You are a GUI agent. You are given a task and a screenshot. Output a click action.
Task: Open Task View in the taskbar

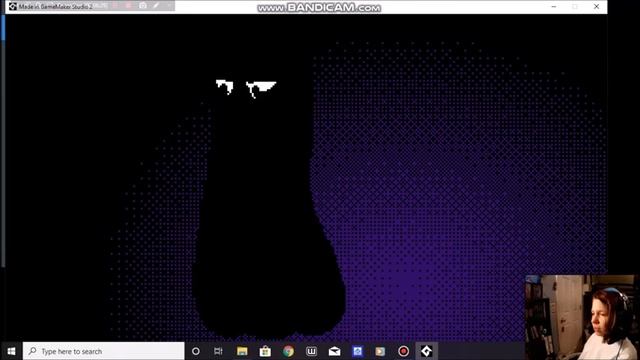click(x=218, y=351)
